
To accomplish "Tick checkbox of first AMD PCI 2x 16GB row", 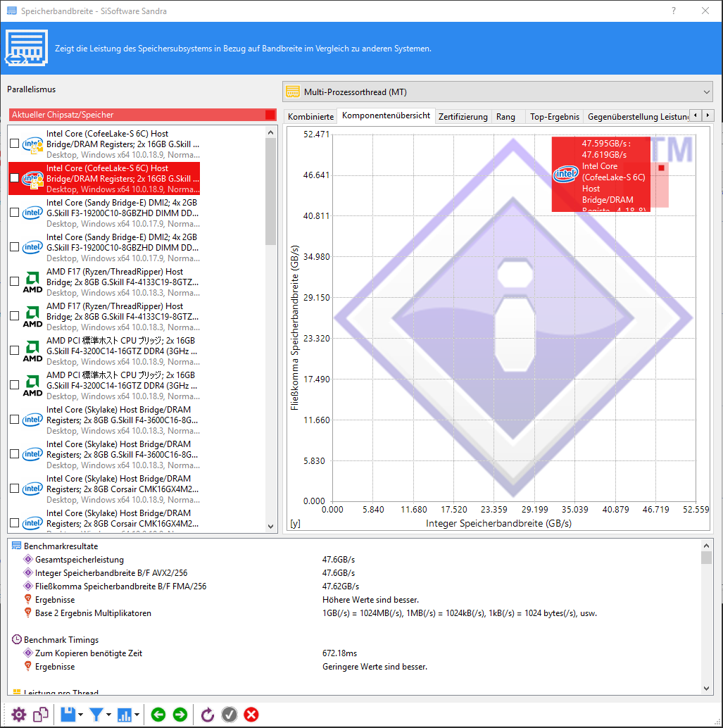I will click(x=14, y=350).
